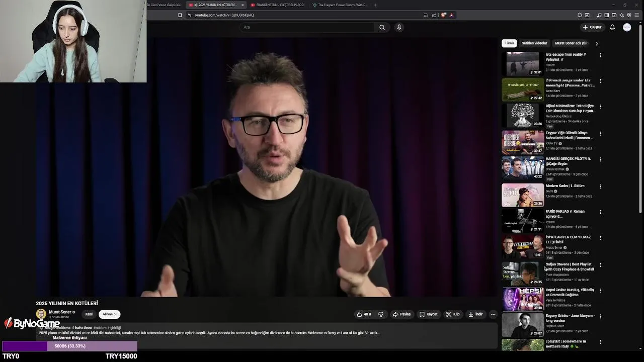
Task: Open YouTube notifications bell
Action: [612, 27]
